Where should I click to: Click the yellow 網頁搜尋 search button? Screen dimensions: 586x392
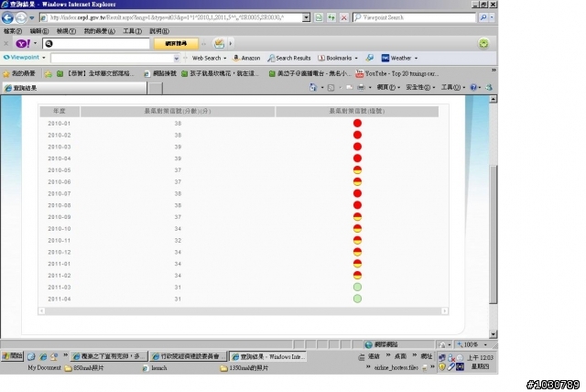tap(176, 44)
